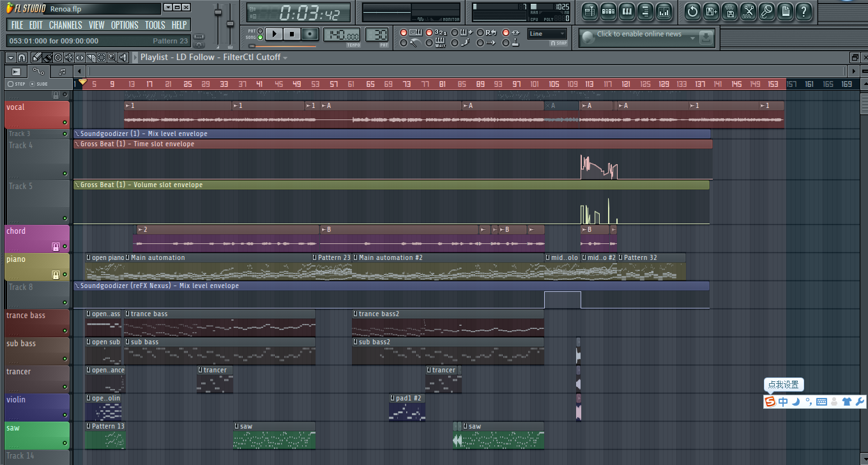Select the paint brush tool
868x465 pixels.
click(47, 57)
